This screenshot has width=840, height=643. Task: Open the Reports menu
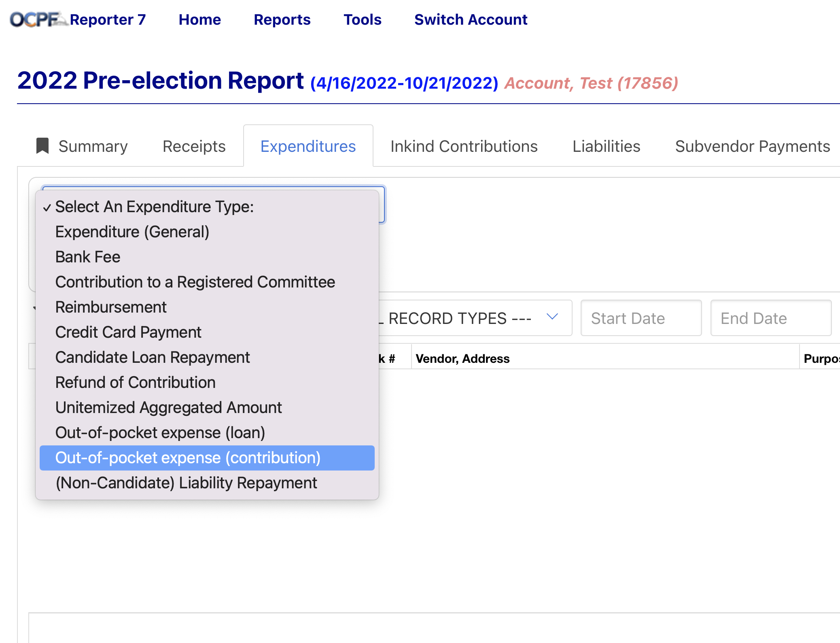tap(282, 19)
